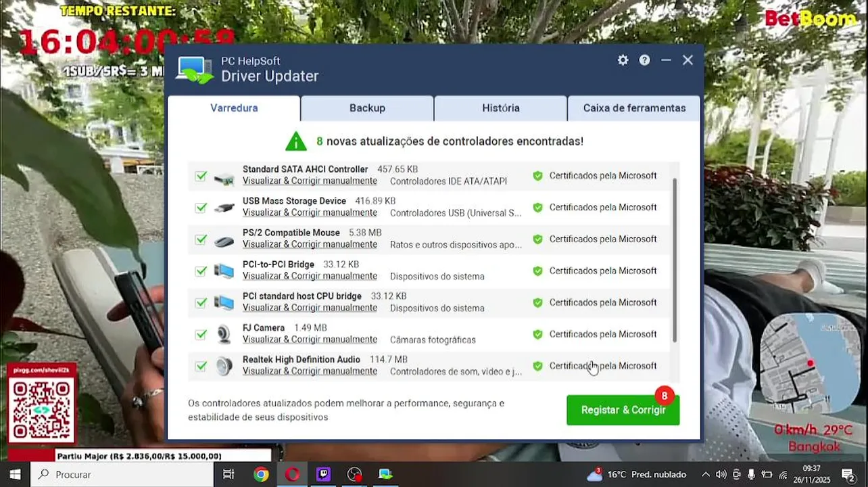Click the driver list vertical scrollbar
Screen dimensions: 868x487
[675, 260]
